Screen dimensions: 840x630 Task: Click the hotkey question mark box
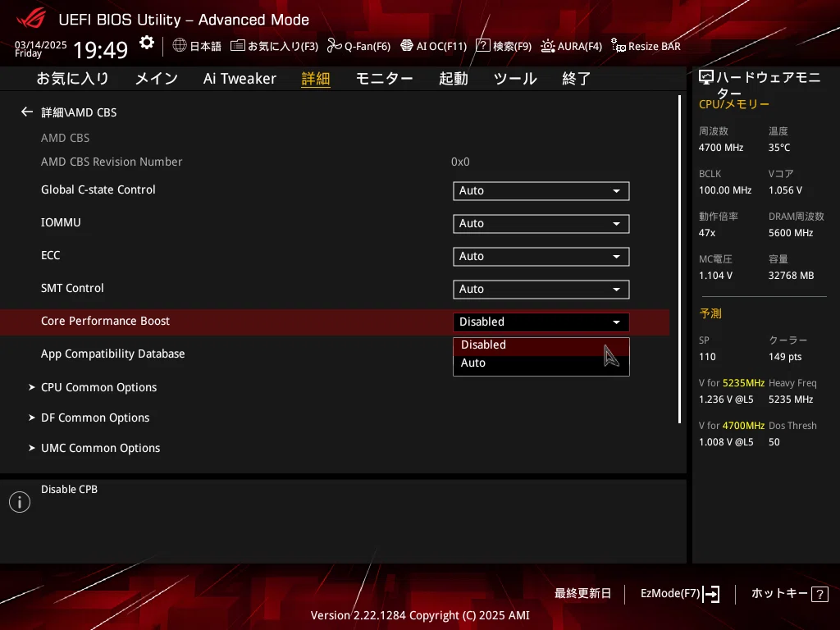819,594
